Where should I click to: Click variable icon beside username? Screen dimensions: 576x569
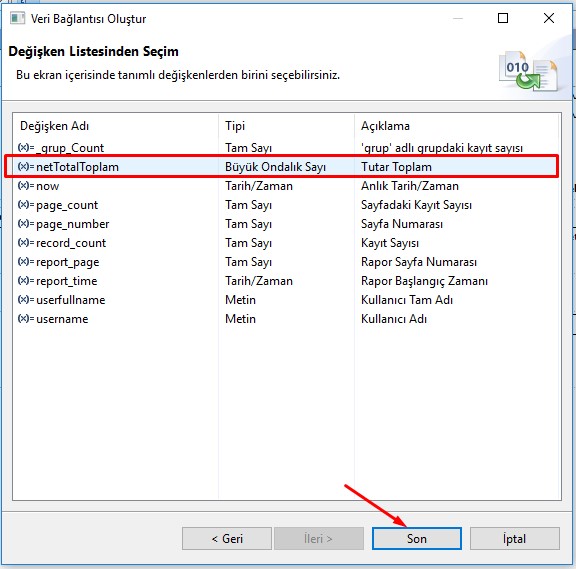(26, 318)
